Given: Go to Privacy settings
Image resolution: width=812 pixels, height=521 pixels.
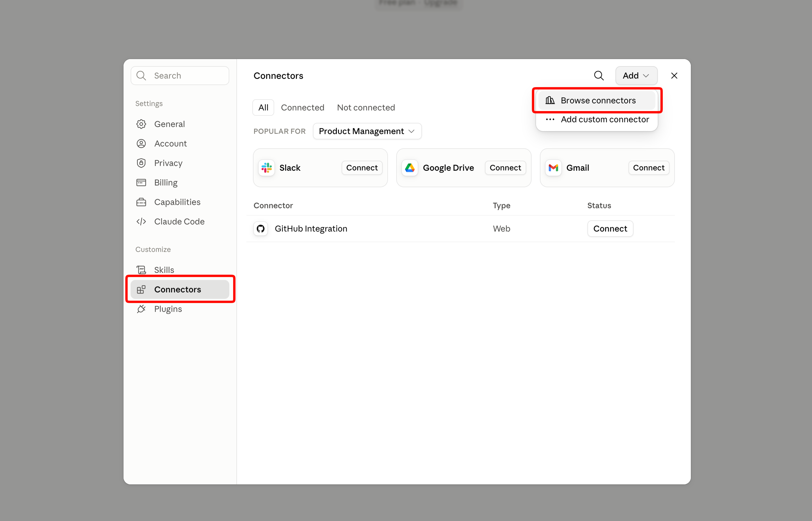Looking at the screenshot, I should coord(180,163).
